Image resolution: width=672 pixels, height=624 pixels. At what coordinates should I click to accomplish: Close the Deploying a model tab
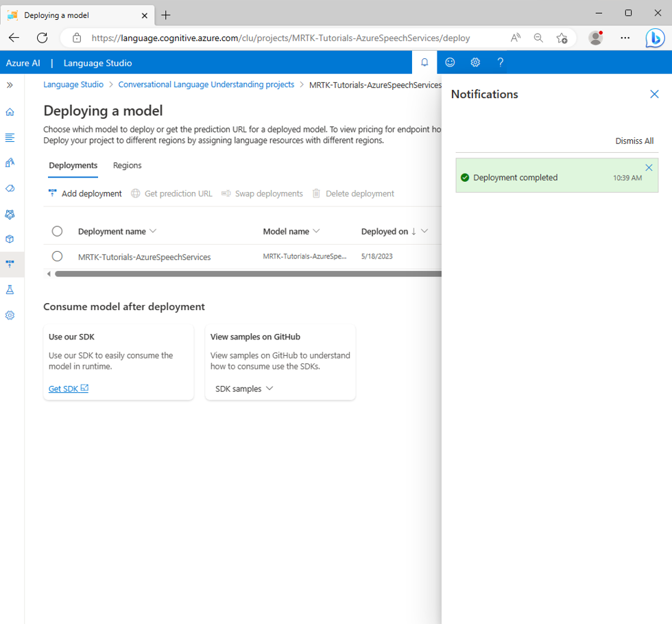145,15
